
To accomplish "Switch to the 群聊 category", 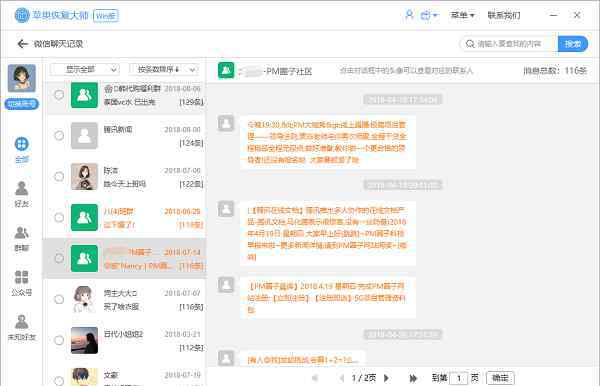I will click(21, 239).
